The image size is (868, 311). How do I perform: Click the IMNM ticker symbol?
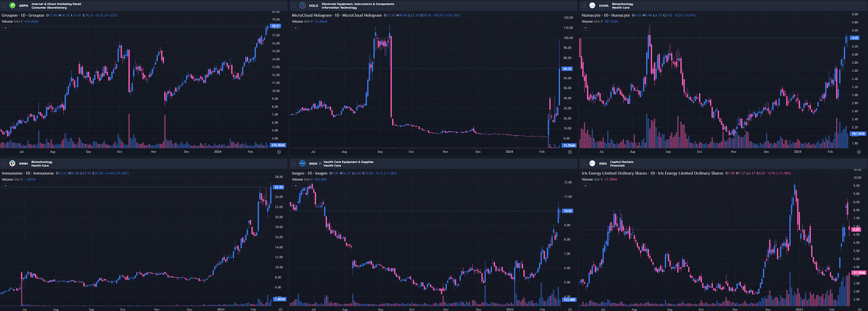pos(24,164)
